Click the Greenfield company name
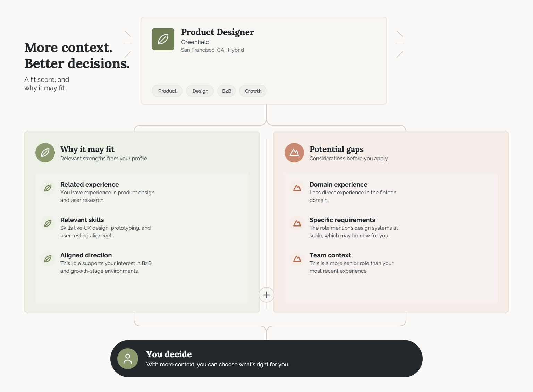This screenshot has width=533, height=392. [x=195, y=42]
